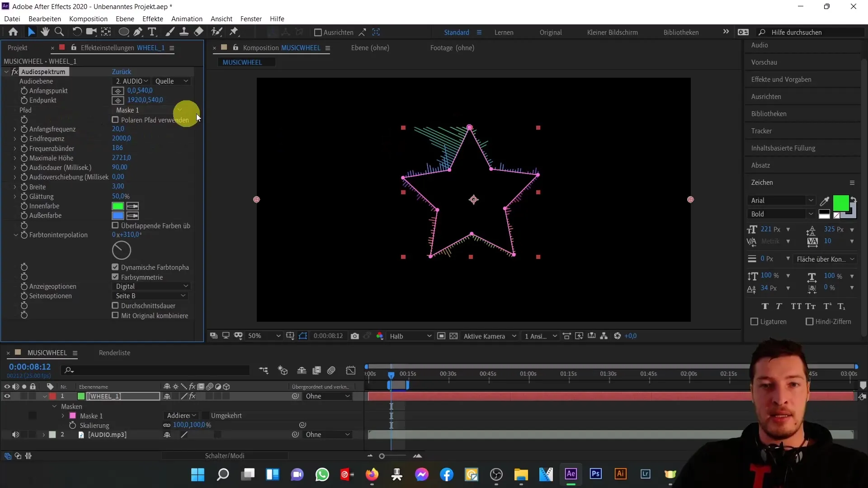The image size is (868, 488).
Task: Open the Pfad Maske 1 dropdown
Action: [x=149, y=110]
